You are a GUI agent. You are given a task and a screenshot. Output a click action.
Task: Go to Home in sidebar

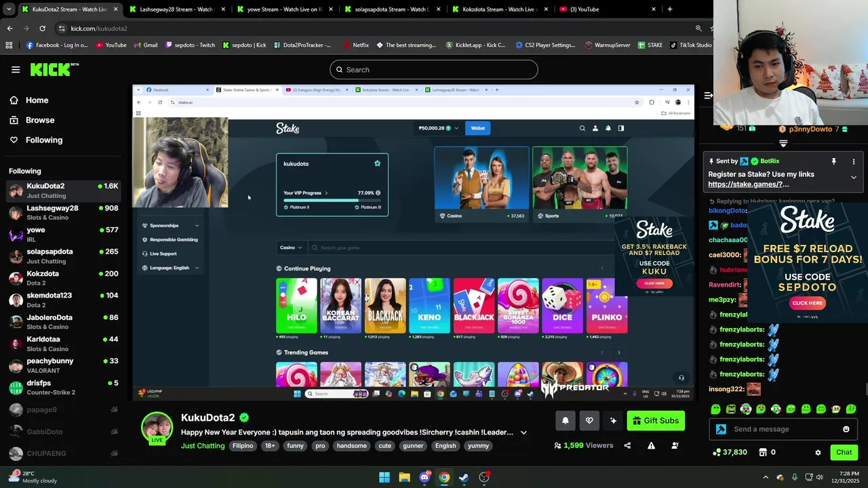tap(37, 100)
